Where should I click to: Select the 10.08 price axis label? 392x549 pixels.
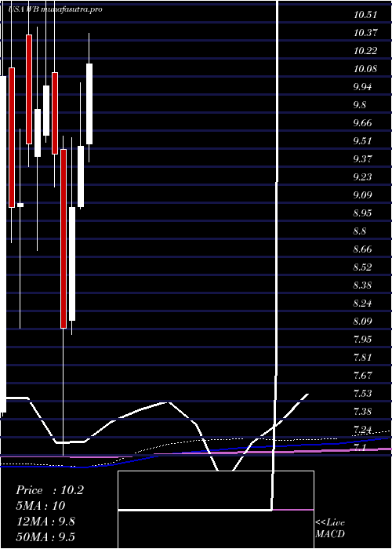(x=365, y=69)
